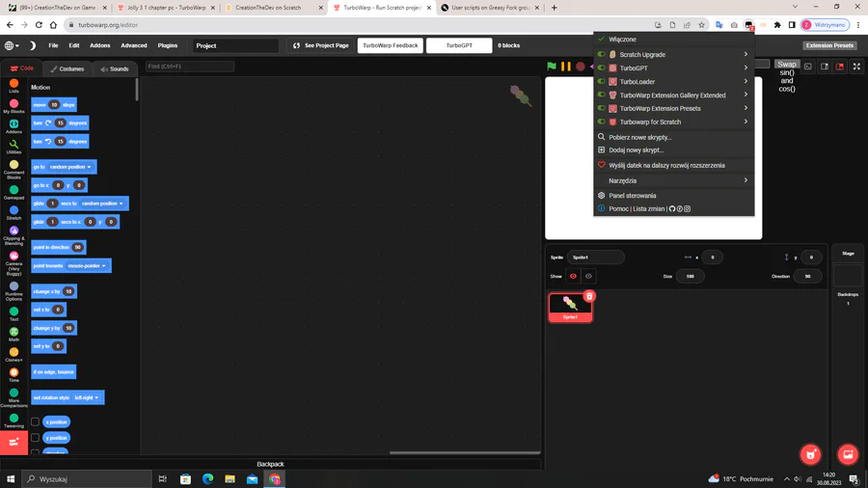Expand the TurboLoader submenu arrow

(746, 81)
